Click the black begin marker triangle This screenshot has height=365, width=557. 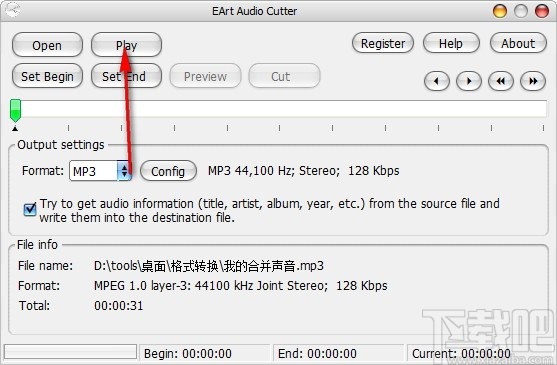pyautogui.click(x=15, y=129)
